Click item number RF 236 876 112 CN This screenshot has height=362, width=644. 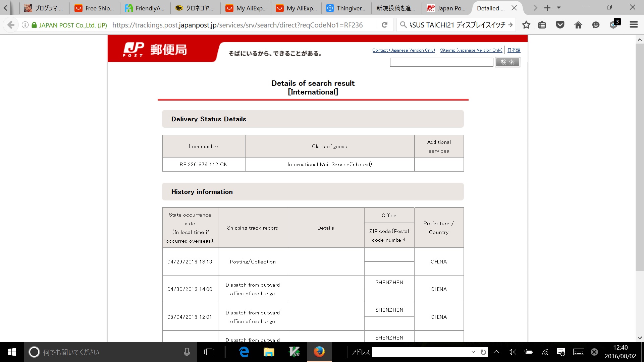(x=204, y=165)
